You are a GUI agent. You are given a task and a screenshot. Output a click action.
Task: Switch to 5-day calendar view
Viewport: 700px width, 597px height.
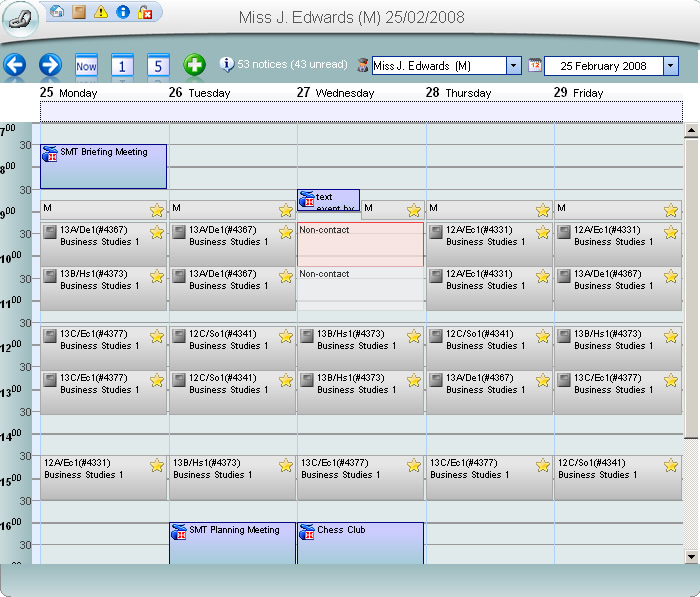158,66
